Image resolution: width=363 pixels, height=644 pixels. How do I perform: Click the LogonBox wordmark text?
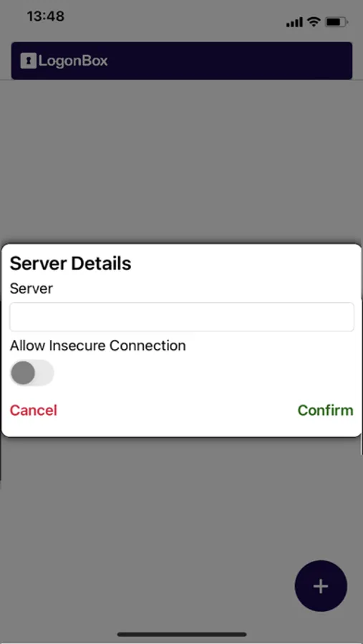click(x=73, y=62)
